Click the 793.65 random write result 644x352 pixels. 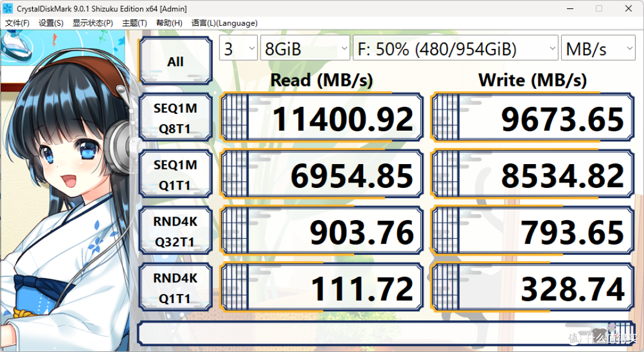532,231
